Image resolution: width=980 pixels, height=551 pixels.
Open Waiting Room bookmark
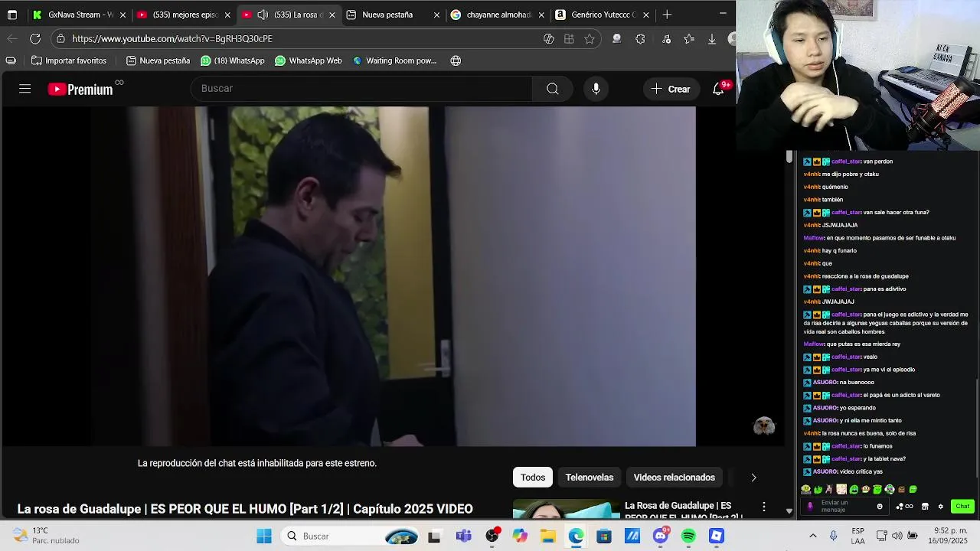point(394,60)
